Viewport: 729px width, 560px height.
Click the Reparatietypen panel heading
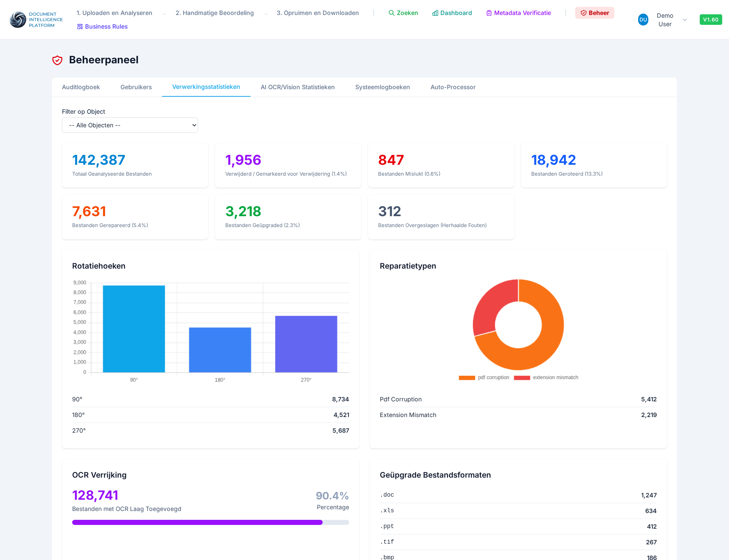click(408, 266)
